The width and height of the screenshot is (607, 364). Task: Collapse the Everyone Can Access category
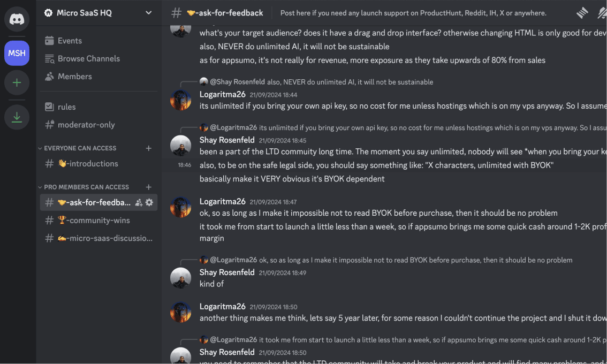click(80, 148)
